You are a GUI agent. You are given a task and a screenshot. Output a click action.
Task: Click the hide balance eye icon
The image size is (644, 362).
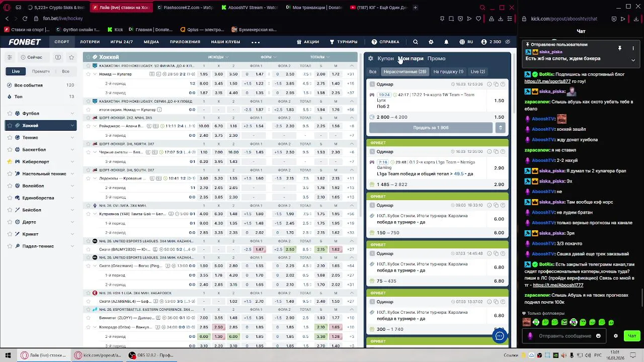click(508, 42)
